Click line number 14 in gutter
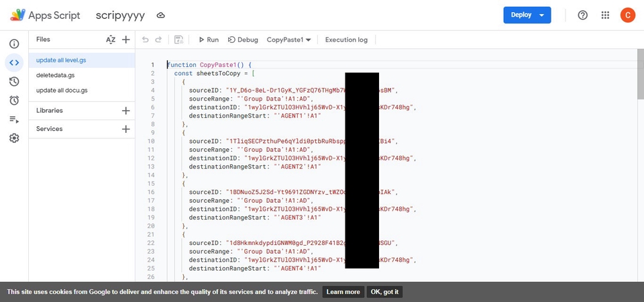Image resolution: width=644 pixels, height=302 pixels. (x=152, y=175)
